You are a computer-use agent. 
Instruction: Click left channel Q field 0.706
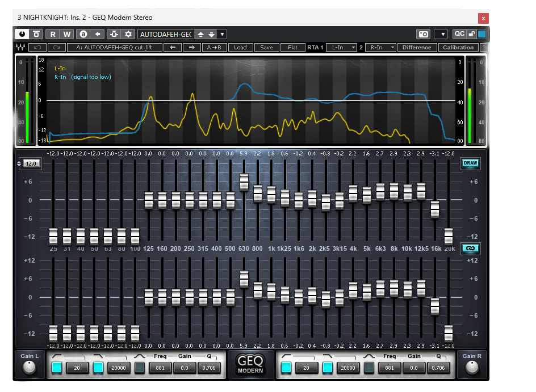point(209,368)
